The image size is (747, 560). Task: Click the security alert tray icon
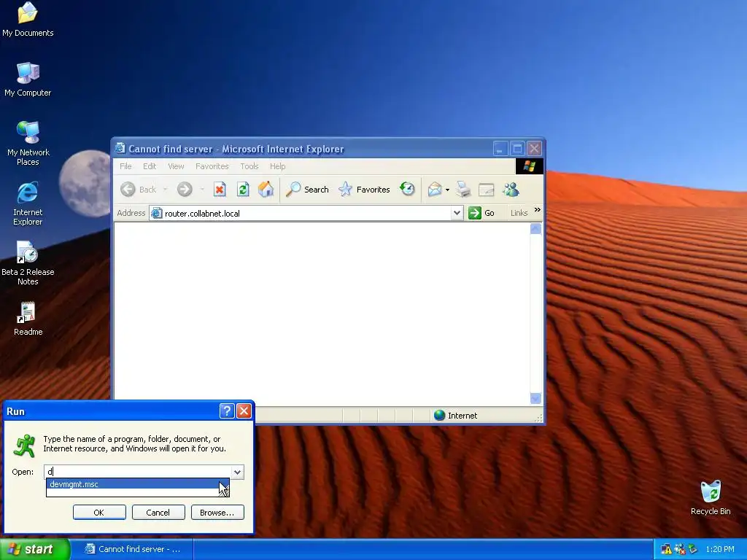(666, 549)
